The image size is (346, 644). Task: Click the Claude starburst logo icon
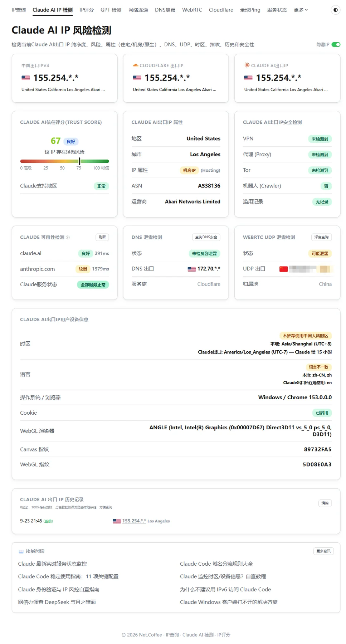pos(247,65)
